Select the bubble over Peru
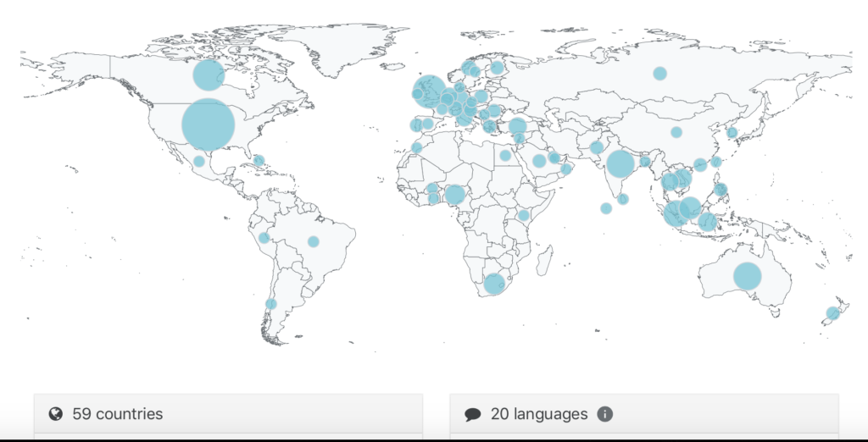The width and height of the screenshot is (868, 442). tap(264, 238)
